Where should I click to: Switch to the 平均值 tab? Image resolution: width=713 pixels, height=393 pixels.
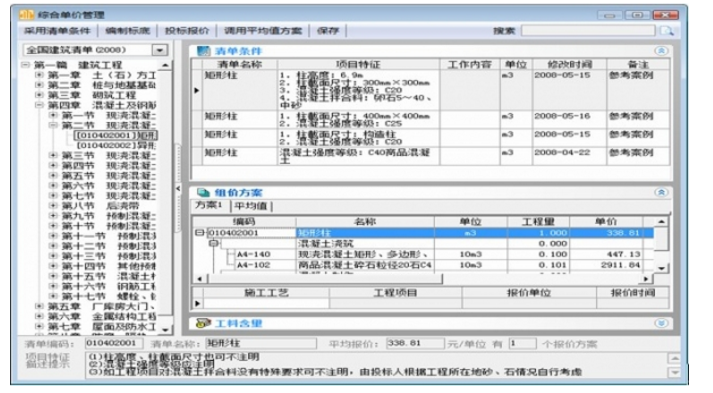[x=250, y=206]
